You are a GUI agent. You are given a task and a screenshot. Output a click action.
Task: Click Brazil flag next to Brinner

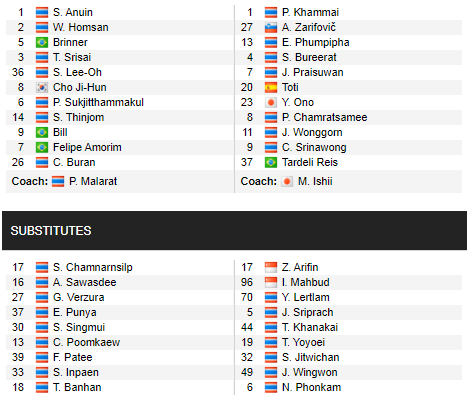point(42,42)
